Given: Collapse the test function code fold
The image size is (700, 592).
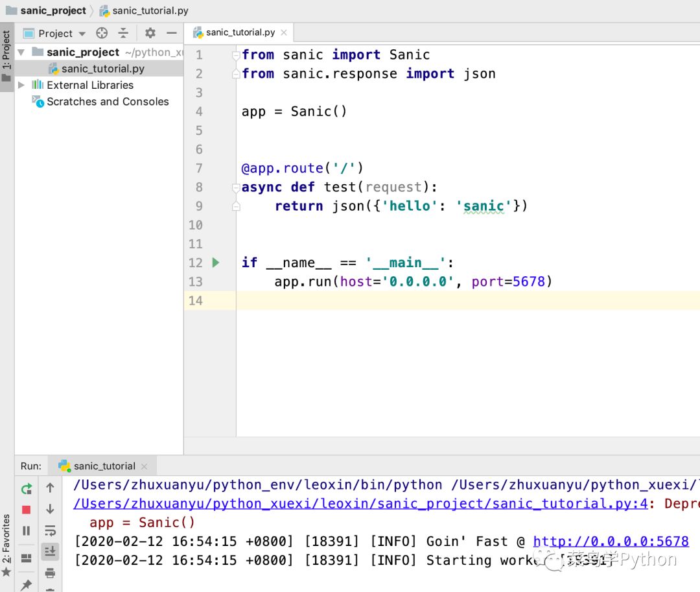Looking at the screenshot, I should 235,187.
